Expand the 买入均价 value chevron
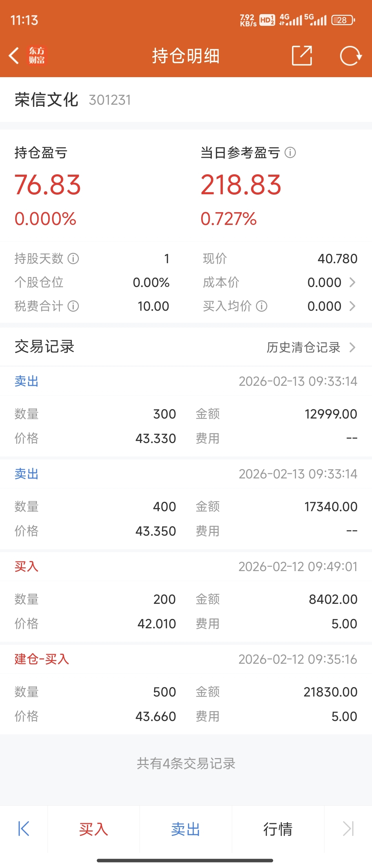Image resolution: width=372 pixels, height=868 pixels. [x=352, y=306]
